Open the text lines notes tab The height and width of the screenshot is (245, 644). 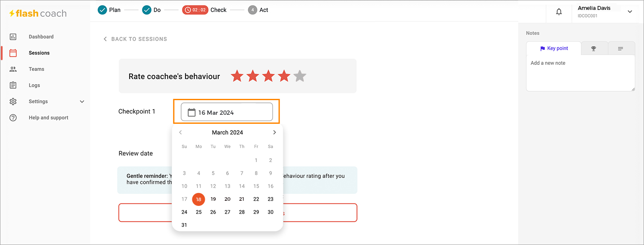click(621, 49)
